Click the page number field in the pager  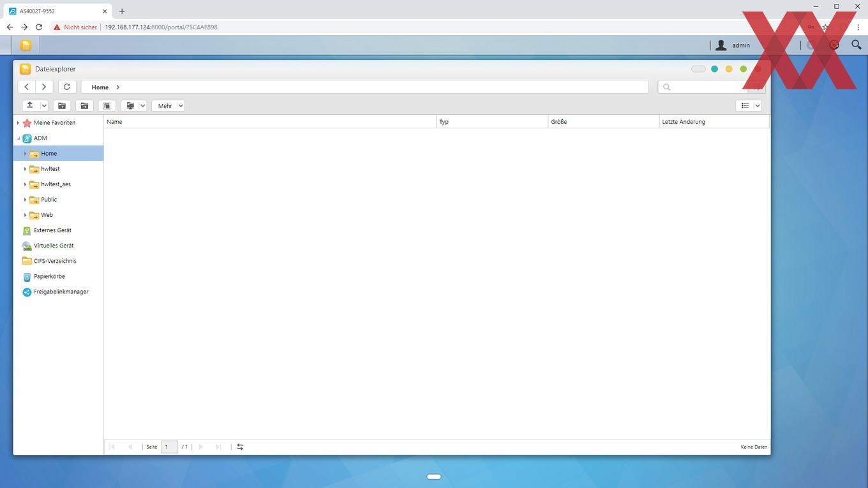[x=169, y=447]
